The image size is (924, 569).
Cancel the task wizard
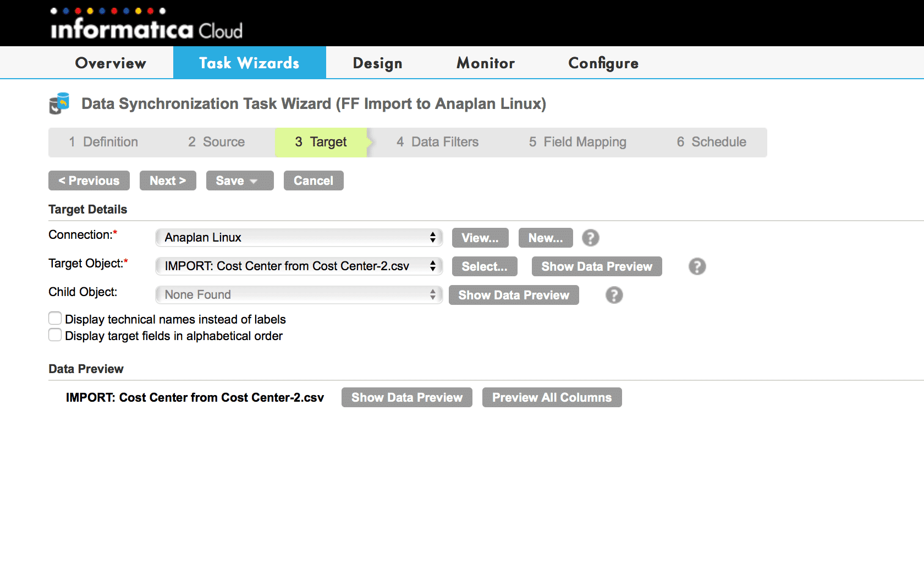coord(313,180)
